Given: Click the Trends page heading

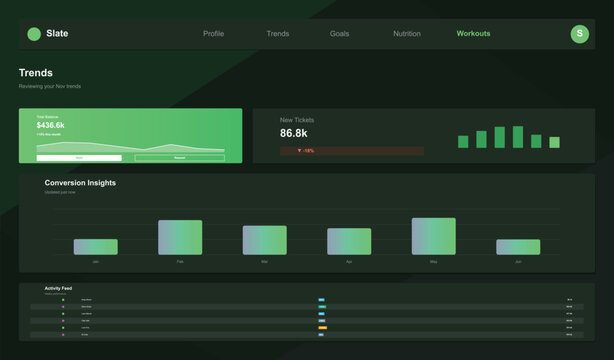Looking at the screenshot, I should [x=36, y=73].
